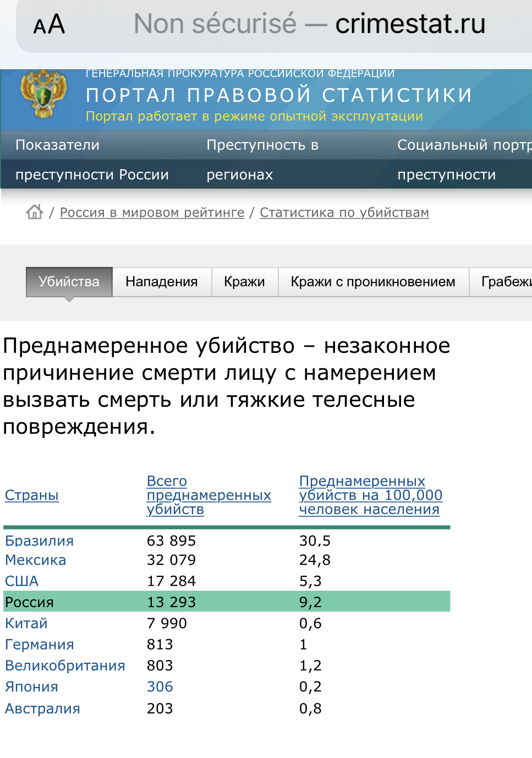Open the 'Великобритания' country link
This screenshot has width=532, height=758.
65,666
